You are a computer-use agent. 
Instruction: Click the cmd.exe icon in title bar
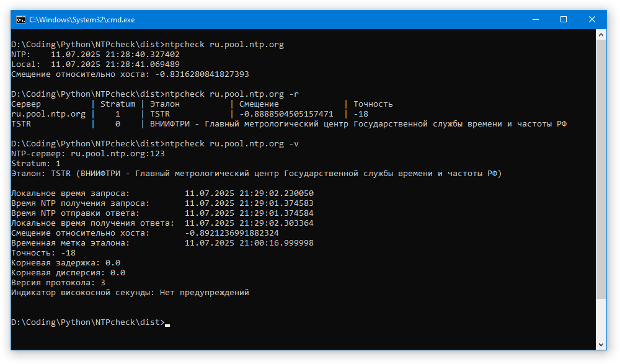pyautogui.click(x=20, y=19)
